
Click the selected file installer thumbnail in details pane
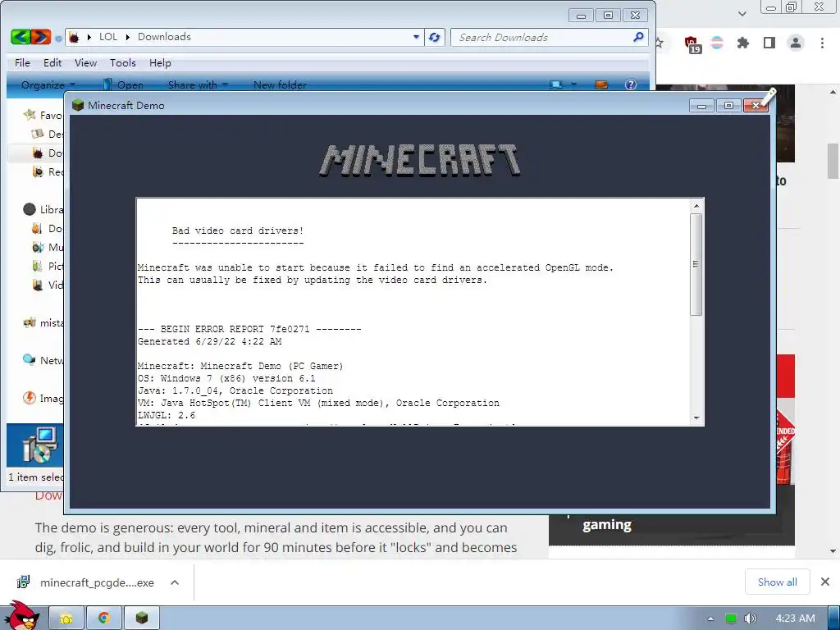[x=39, y=445]
